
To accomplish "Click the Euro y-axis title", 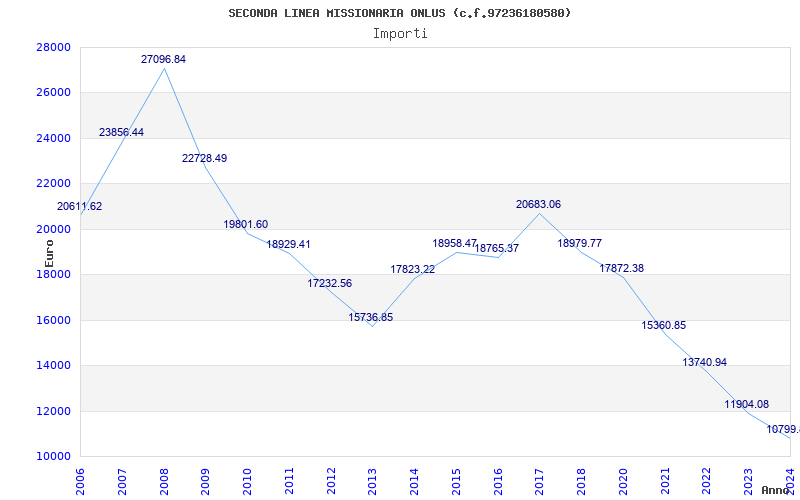I will pos(49,254).
